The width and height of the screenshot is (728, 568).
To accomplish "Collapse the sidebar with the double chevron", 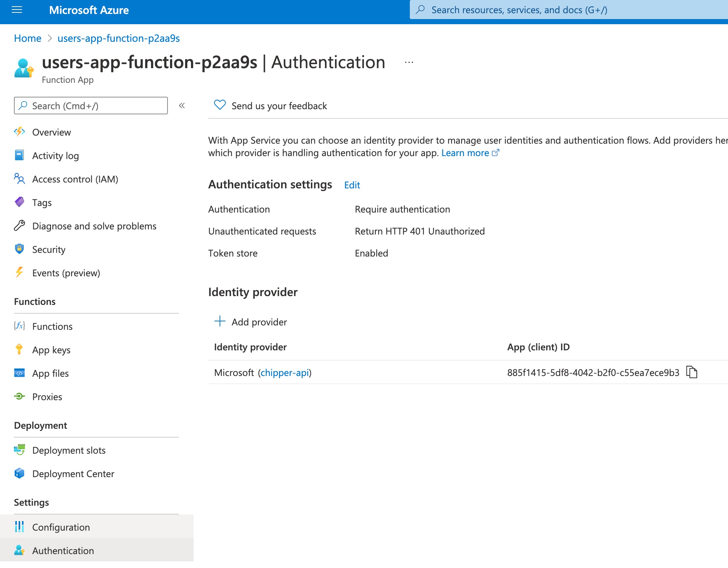I will click(182, 106).
